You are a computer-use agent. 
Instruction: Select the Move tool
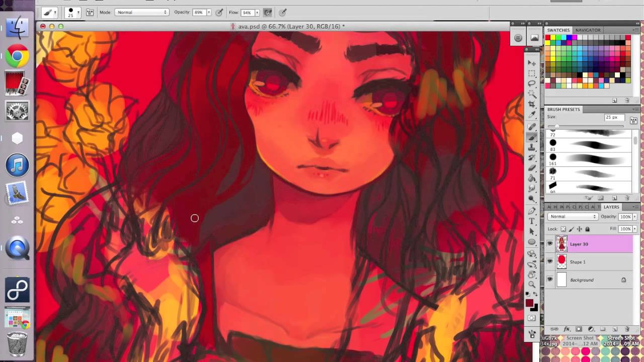[x=532, y=63]
